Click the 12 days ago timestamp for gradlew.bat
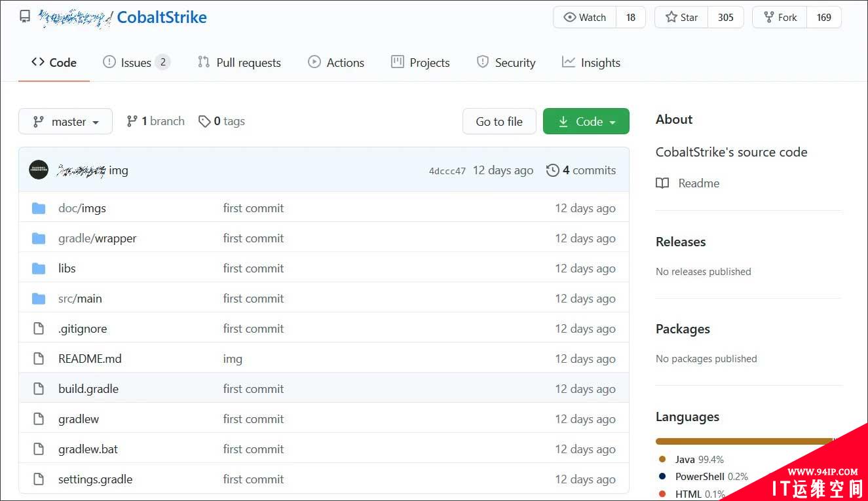This screenshot has width=868, height=501. coord(585,449)
